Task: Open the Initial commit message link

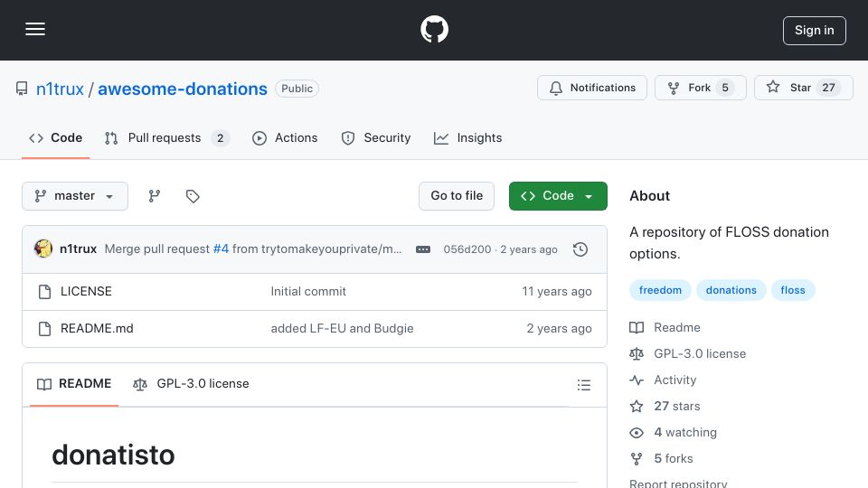Action: (308, 292)
